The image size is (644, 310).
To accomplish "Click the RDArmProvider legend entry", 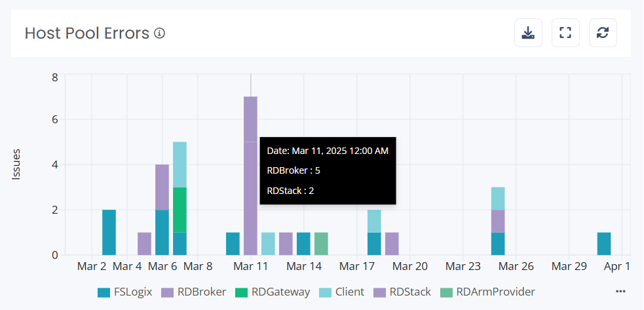I will [487, 292].
